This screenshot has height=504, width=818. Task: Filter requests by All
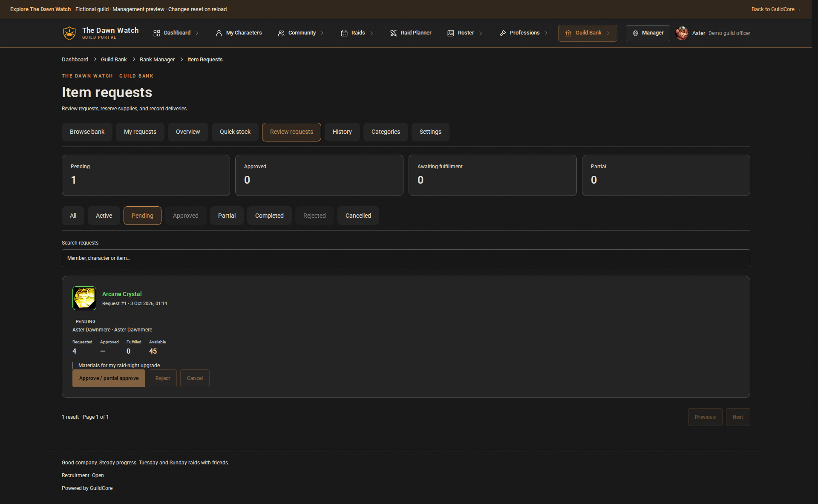pos(73,216)
